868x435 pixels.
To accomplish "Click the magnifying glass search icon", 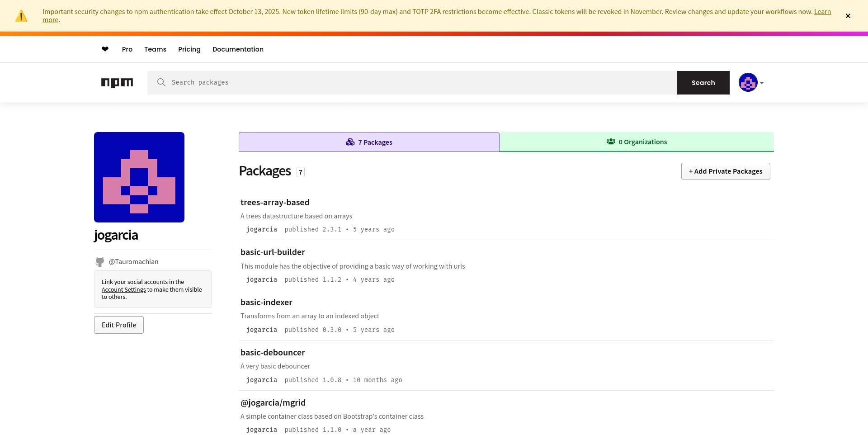I will 161,82.
